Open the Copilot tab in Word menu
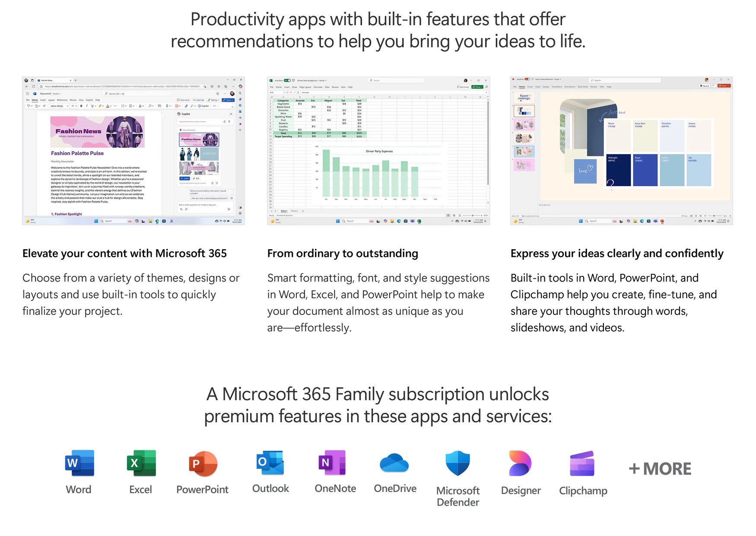Viewport: 756px width, 536px height. point(89,100)
